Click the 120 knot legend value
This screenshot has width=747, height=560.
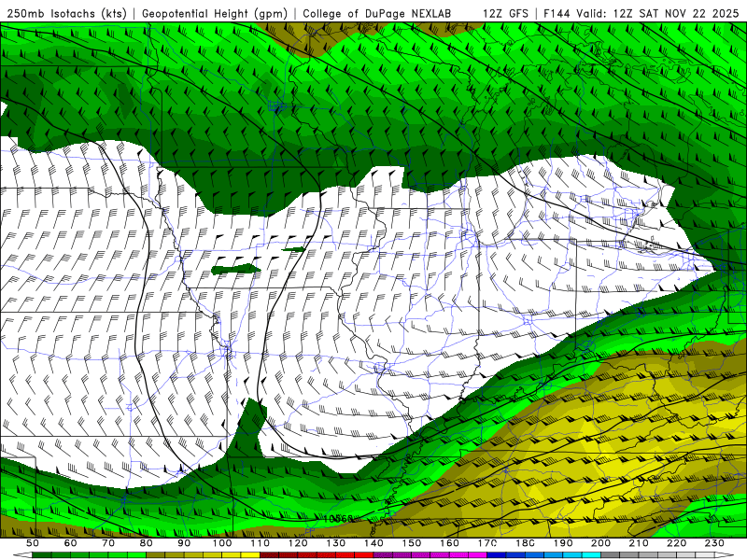[298, 543]
